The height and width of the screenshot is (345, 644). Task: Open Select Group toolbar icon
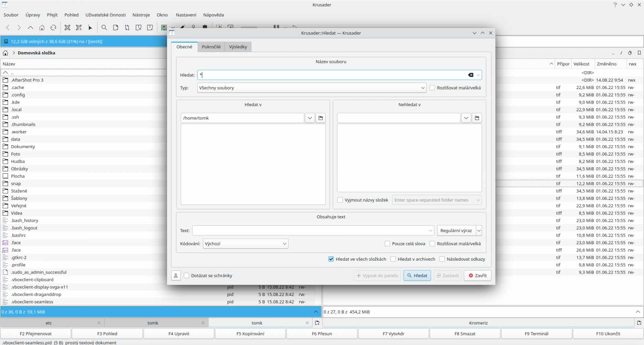point(67,27)
